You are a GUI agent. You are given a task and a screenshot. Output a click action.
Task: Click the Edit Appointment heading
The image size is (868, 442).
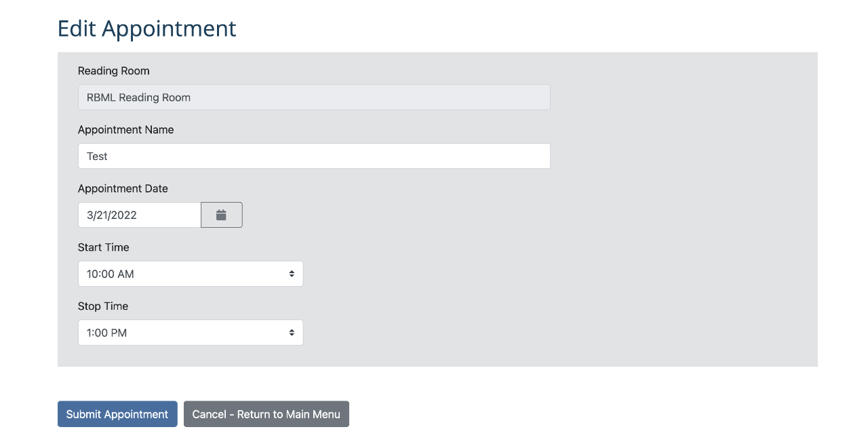pos(146,28)
